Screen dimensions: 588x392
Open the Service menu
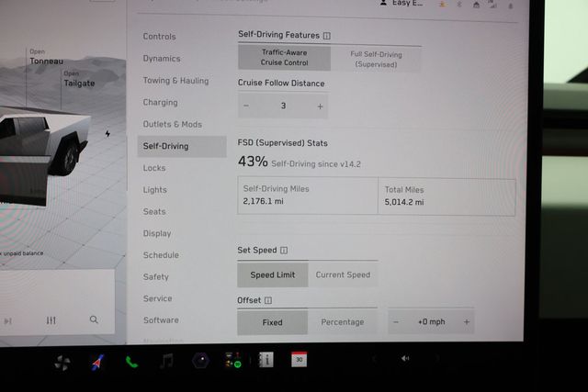pyautogui.click(x=157, y=298)
